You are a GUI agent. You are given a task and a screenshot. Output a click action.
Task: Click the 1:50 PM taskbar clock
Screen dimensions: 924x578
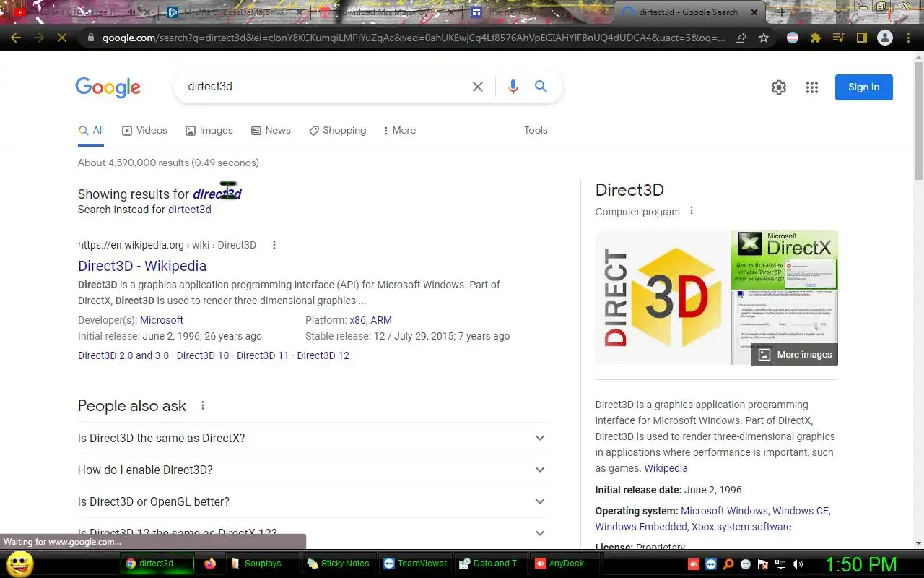point(860,564)
